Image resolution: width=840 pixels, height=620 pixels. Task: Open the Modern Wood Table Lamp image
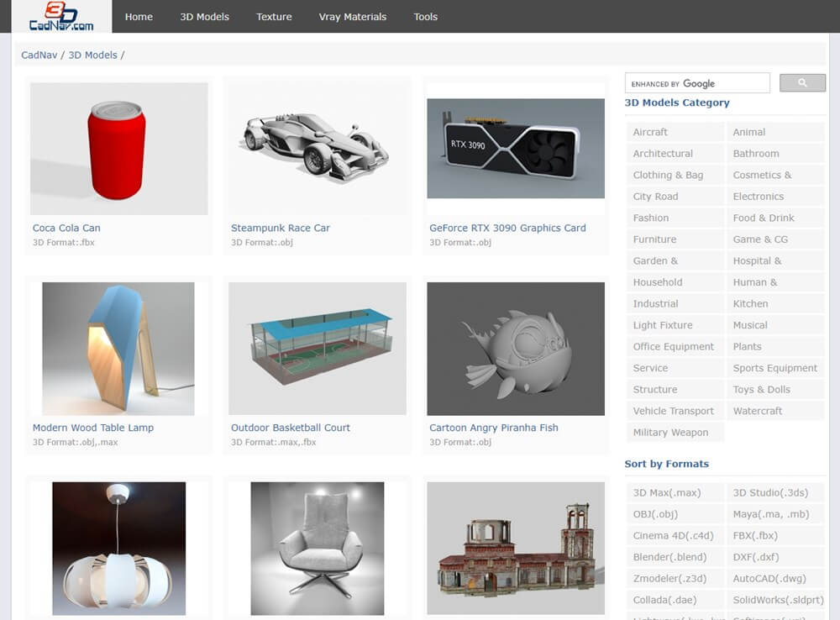tap(118, 349)
